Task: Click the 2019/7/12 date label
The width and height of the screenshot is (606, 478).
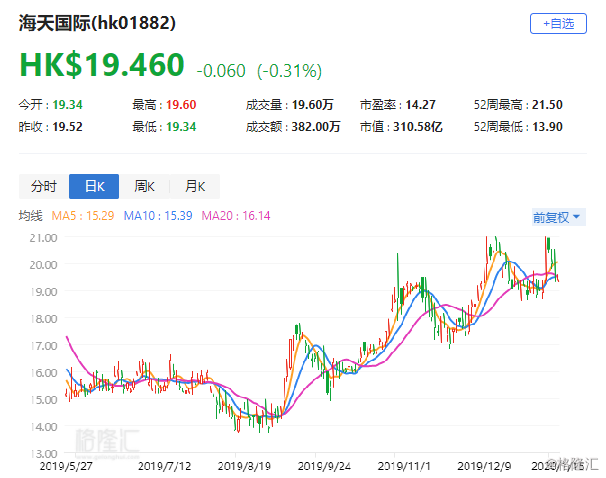Action: [x=165, y=466]
